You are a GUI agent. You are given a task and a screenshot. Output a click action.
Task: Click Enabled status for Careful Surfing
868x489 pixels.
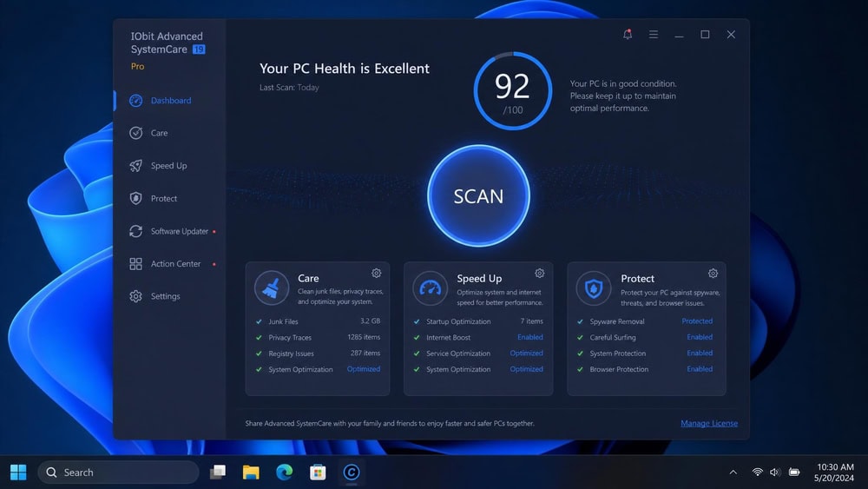tap(700, 337)
